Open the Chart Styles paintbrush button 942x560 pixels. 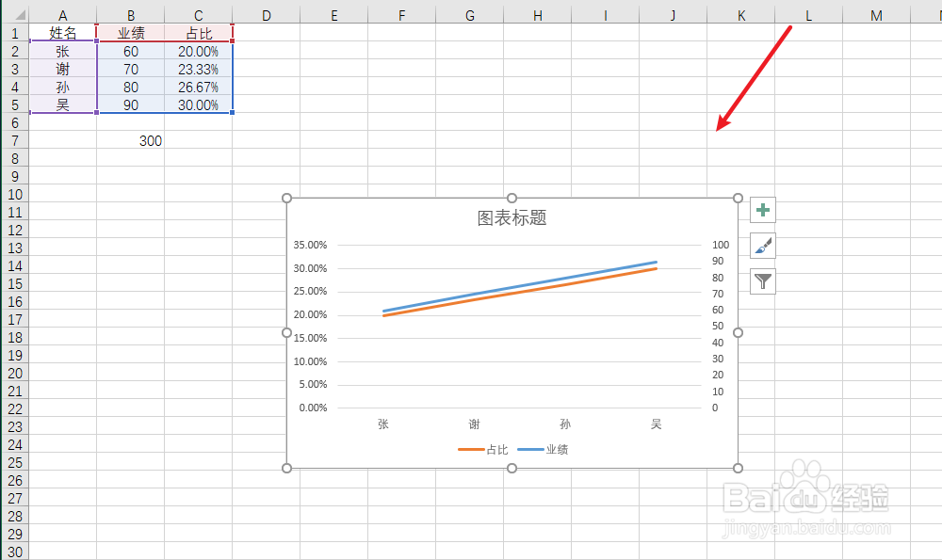pyautogui.click(x=763, y=246)
